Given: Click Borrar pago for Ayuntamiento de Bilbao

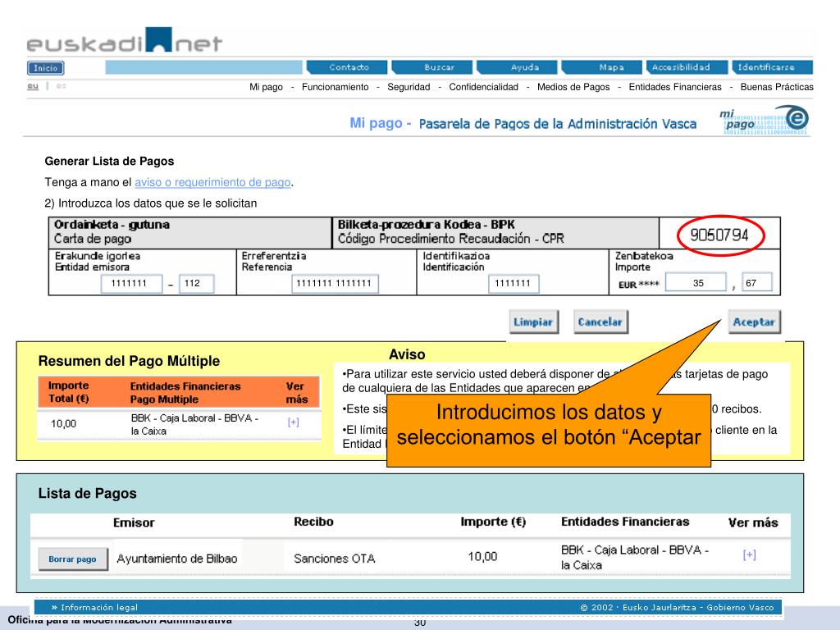Looking at the screenshot, I should pos(73,559).
